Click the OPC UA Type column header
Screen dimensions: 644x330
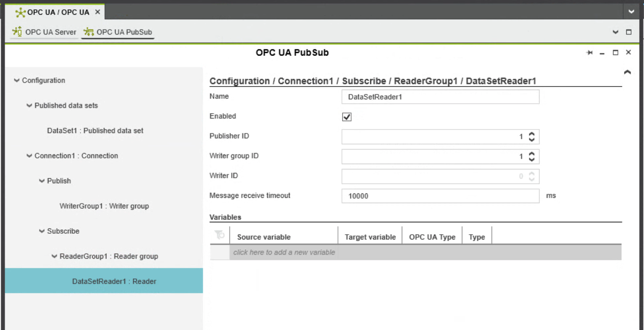click(432, 237)
